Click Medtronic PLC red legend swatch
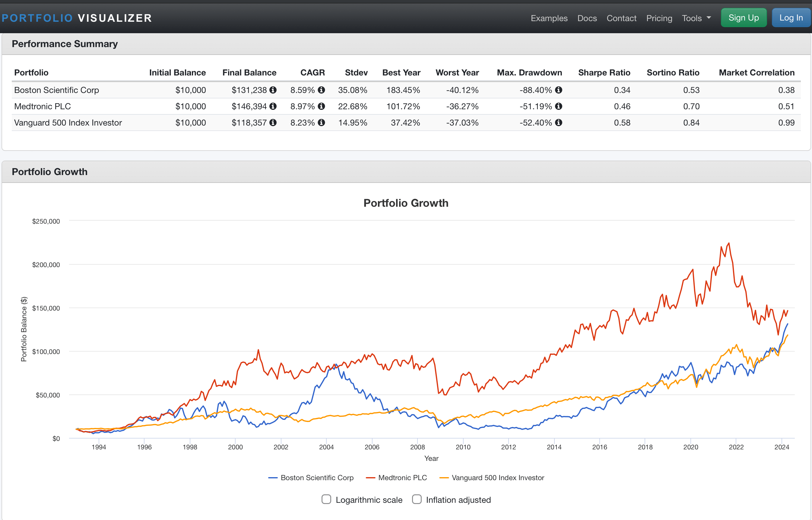Screen dimensions: 812x520 pyautogui.click(x=370, y=478)
